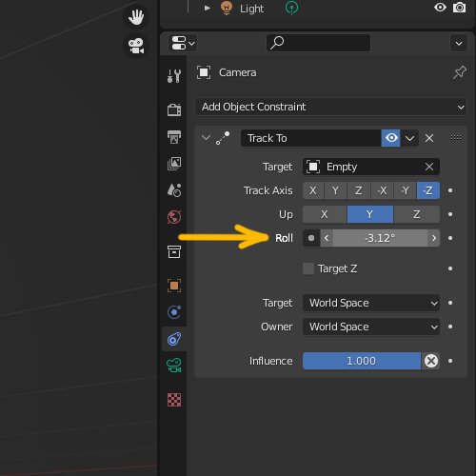Click the Track To constraint name field

311,138
